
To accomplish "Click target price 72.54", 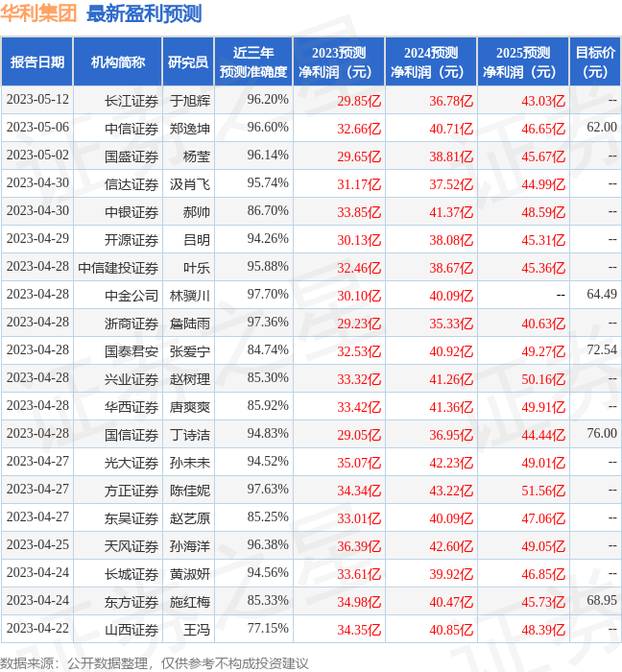I will tap(602, 350).
